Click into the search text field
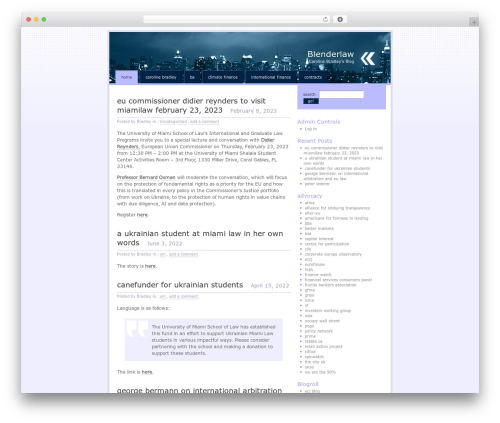Screen dimensions: 500x423 click(342, 94)
